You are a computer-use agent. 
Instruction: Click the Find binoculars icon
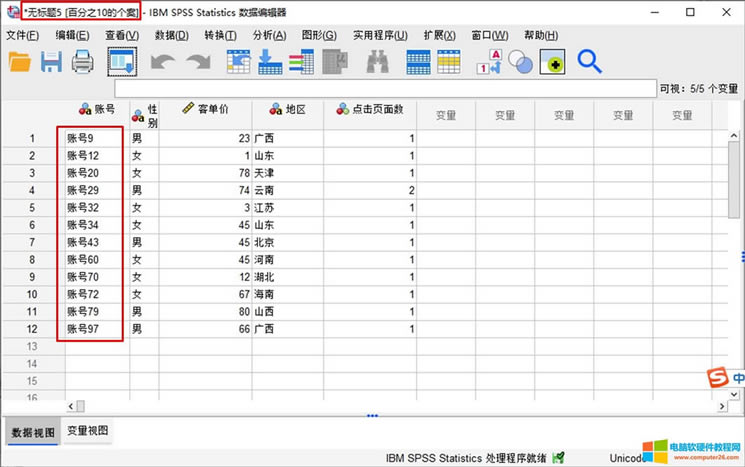pyautogui.click(x=377, y=62)
